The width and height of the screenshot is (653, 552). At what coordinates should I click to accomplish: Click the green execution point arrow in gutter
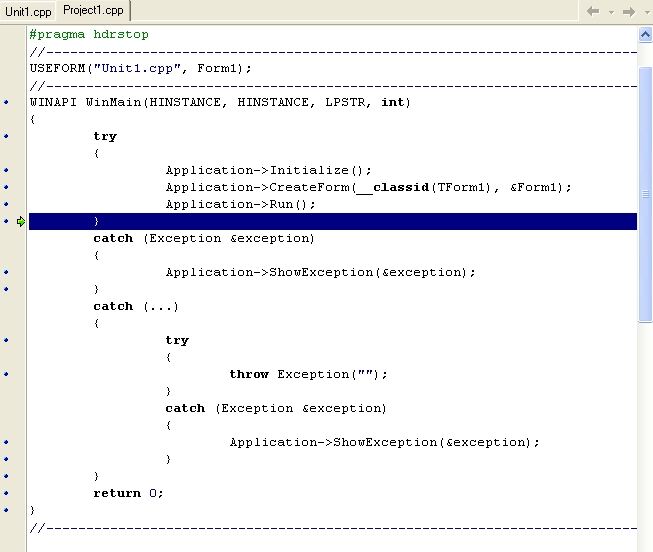20,221
